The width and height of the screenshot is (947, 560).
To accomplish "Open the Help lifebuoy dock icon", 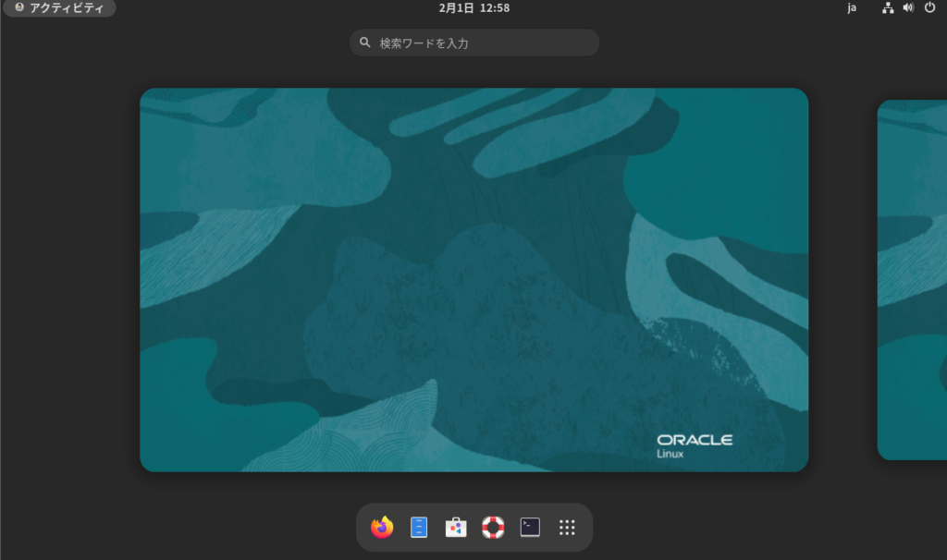I will 493,527.
